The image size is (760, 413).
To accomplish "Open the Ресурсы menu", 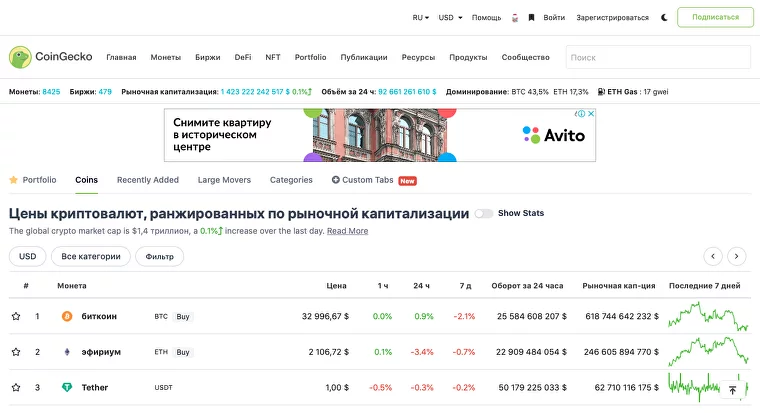I will tap(418, 57).
